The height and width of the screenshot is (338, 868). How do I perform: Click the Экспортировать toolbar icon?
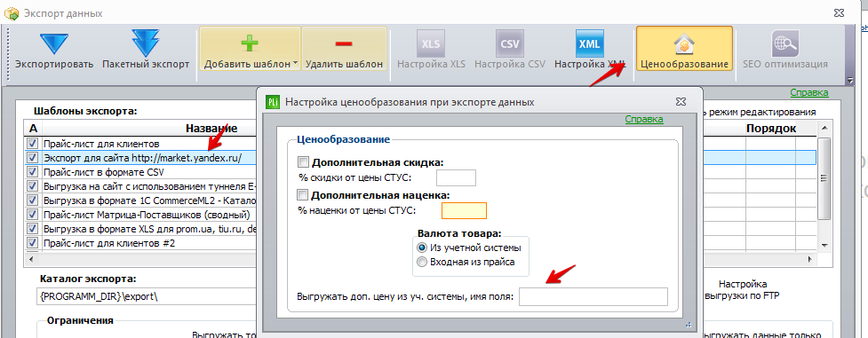point(53,43)
